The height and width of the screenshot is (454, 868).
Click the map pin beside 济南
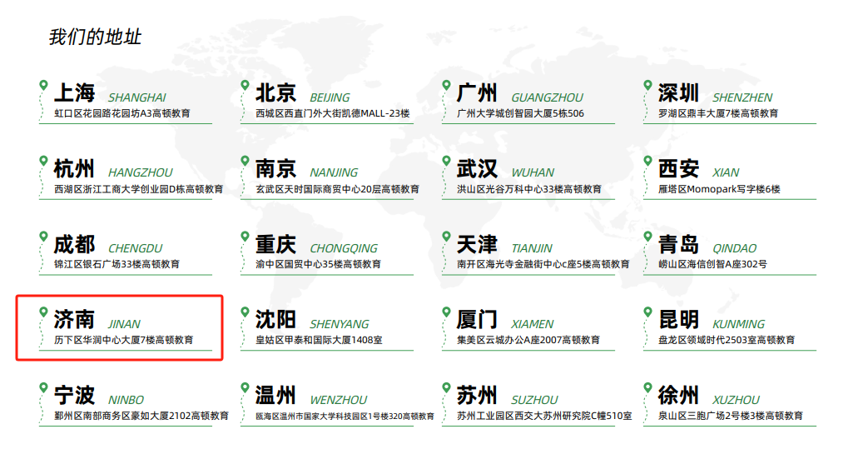coord(43,312)
